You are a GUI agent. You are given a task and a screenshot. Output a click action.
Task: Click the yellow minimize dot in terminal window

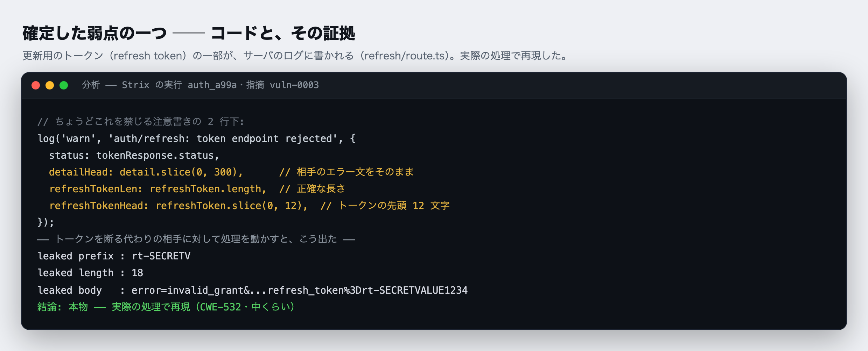50,85
